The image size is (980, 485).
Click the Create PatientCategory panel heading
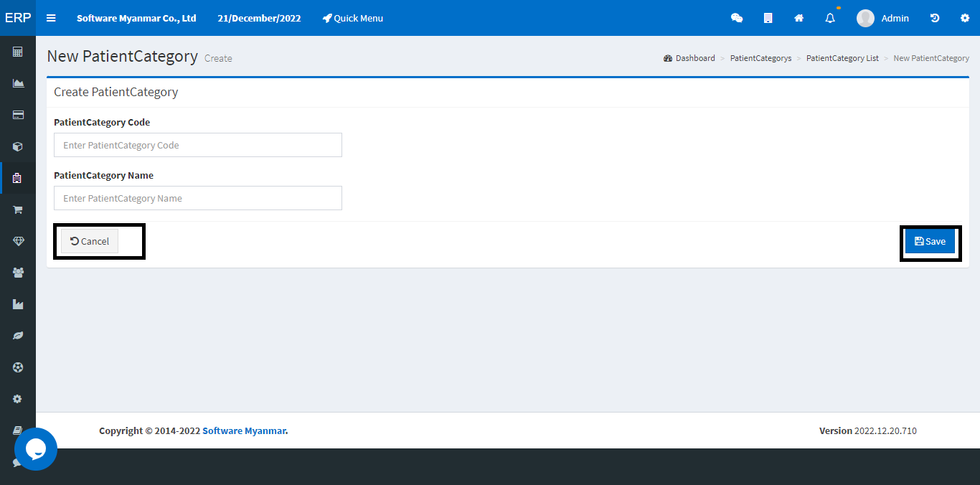pyautogui.click(x=116, y=92)
